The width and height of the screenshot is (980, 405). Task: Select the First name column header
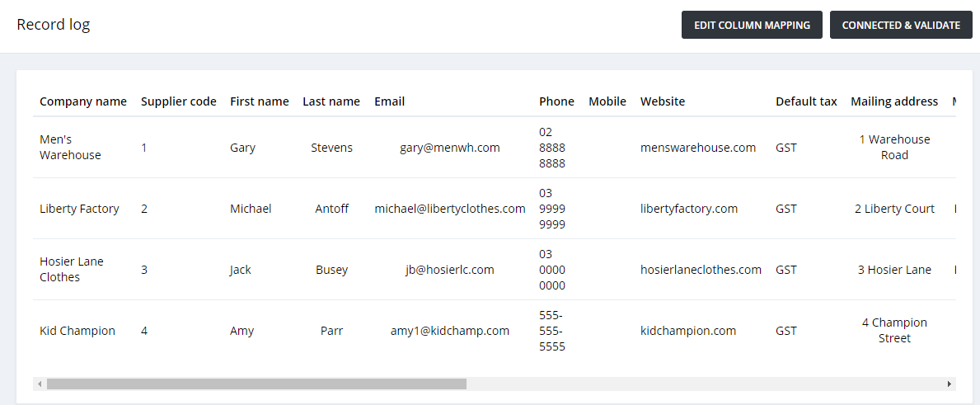(260, 101)
